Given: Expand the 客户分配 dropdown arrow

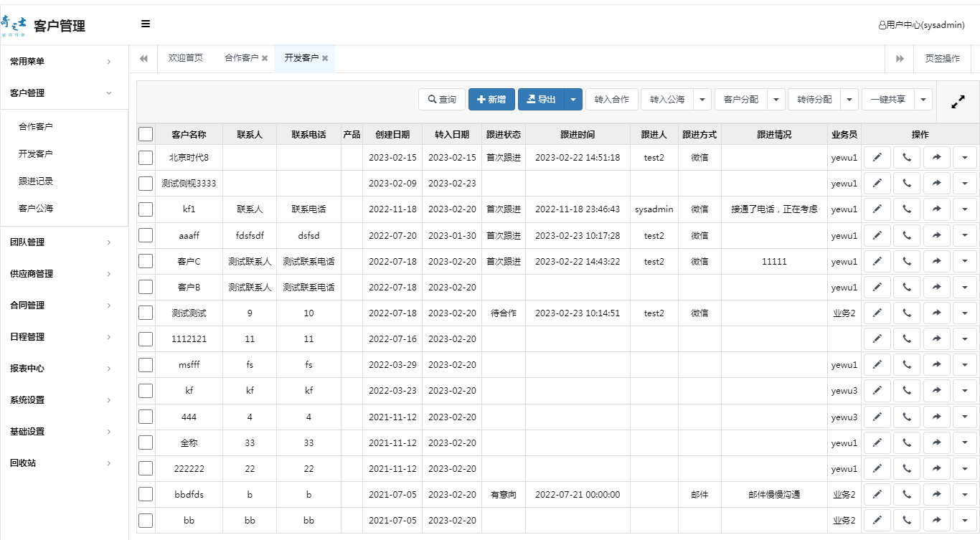Looking at the screenshot, I should tap(776, 99).
